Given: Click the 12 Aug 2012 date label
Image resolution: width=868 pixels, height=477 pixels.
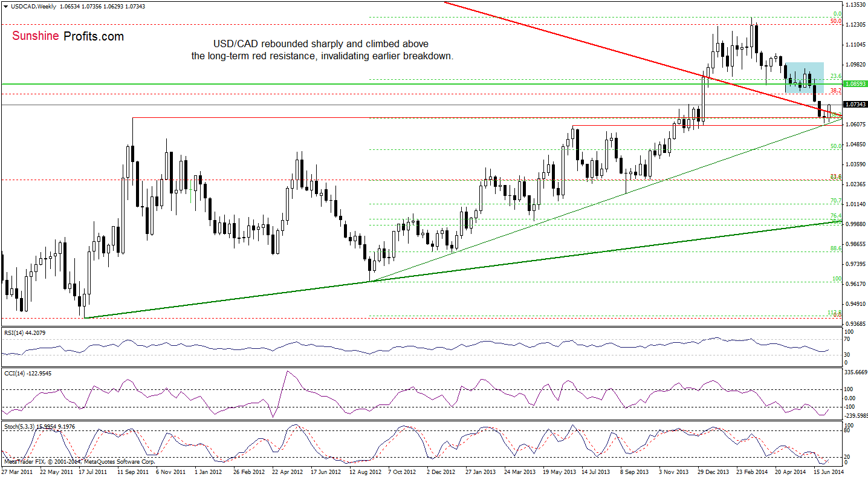Looking at the screenshot, I should pos(366,470).
